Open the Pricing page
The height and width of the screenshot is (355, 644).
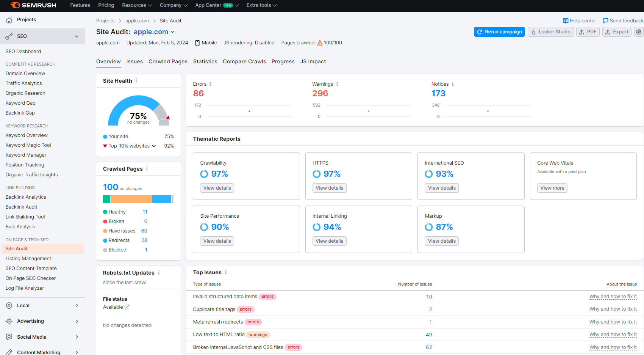pos(106,5)
